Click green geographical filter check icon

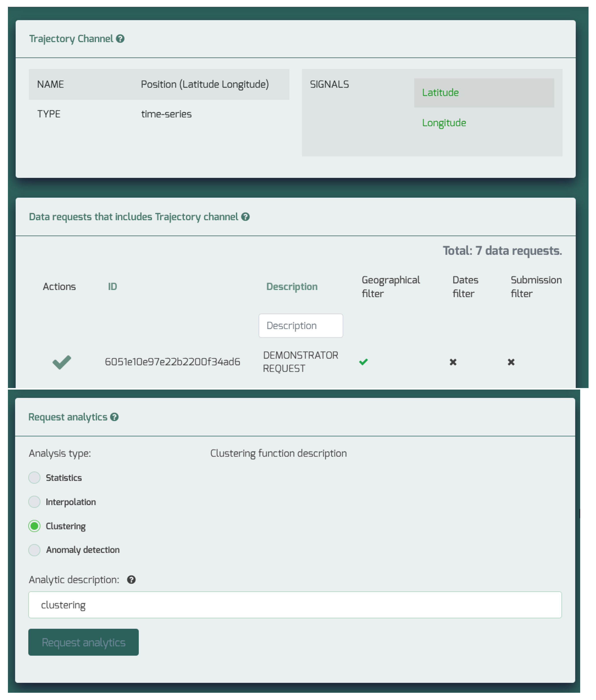click(364, 362)
